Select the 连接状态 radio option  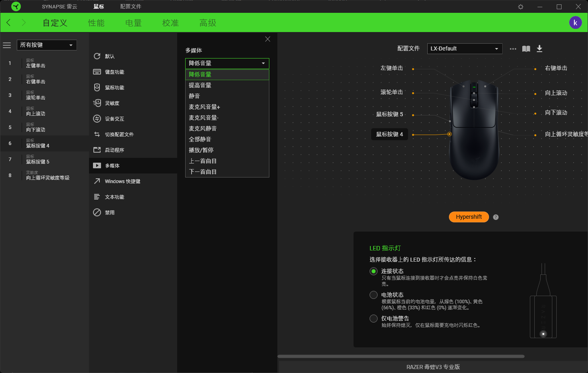374,271
